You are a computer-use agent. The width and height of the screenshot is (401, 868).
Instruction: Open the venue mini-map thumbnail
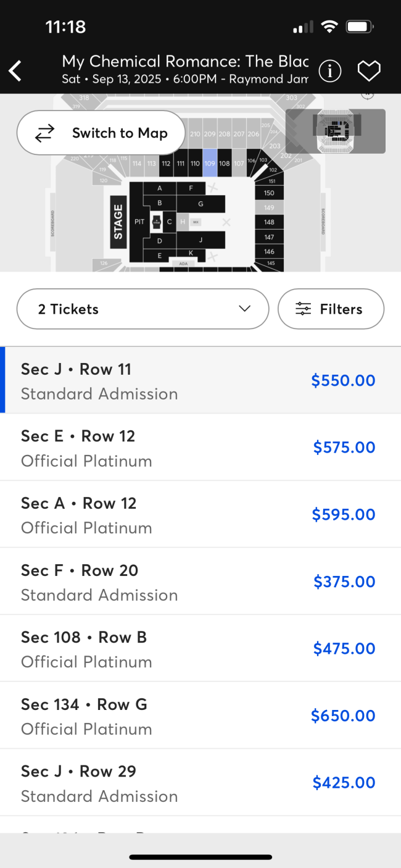(x=336, y=131)
